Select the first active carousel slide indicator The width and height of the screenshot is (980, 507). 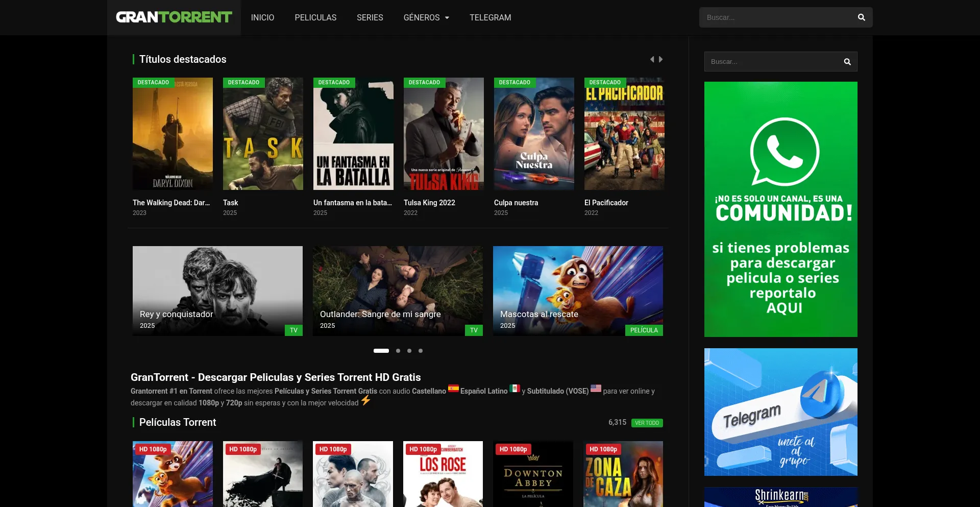pyautogui.click(x=381, y=351)
